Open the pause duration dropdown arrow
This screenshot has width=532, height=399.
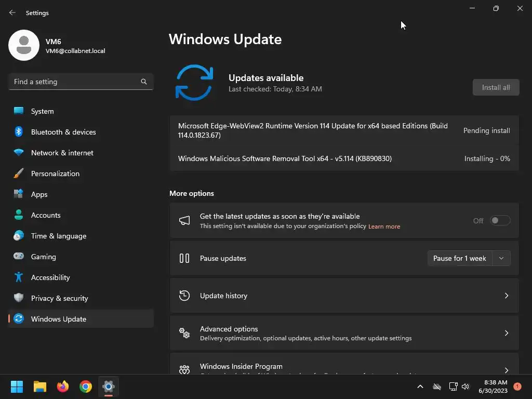click(x=501, y=258)
